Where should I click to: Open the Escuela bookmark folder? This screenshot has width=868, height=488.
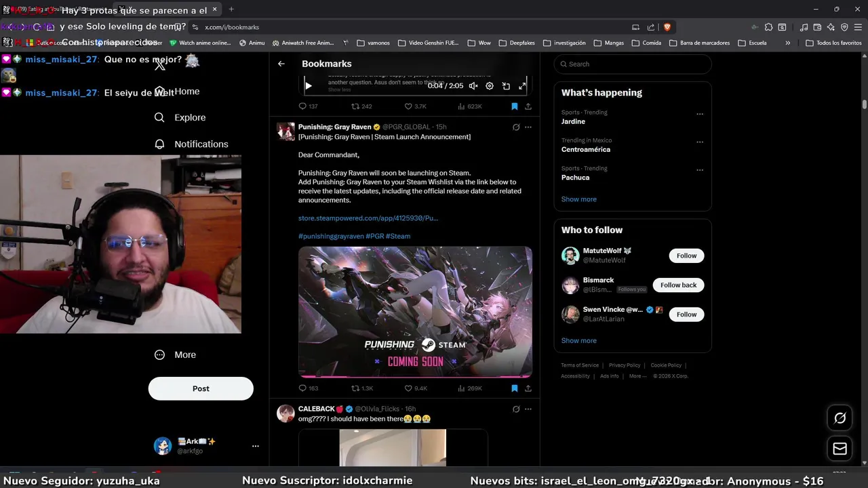752,43
